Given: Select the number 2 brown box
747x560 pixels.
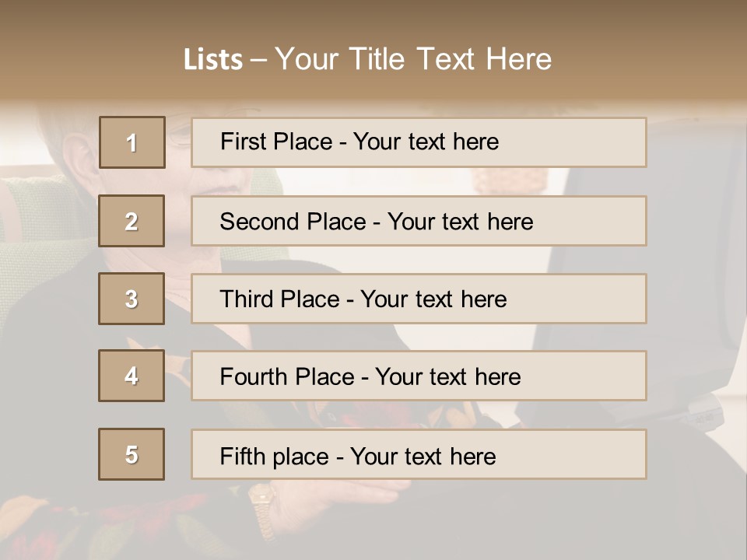Looking at the screenshot, I should (x=132, y=221).
